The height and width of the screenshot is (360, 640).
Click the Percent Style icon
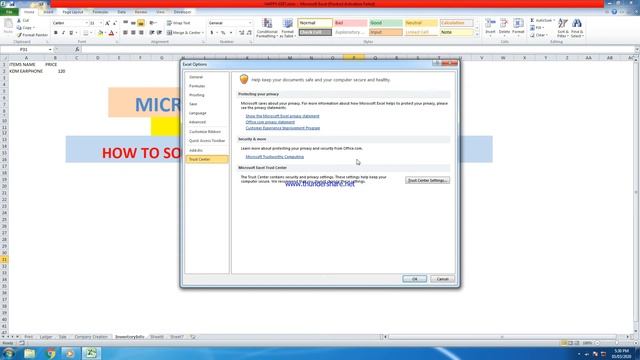click(x=223, y=33)
